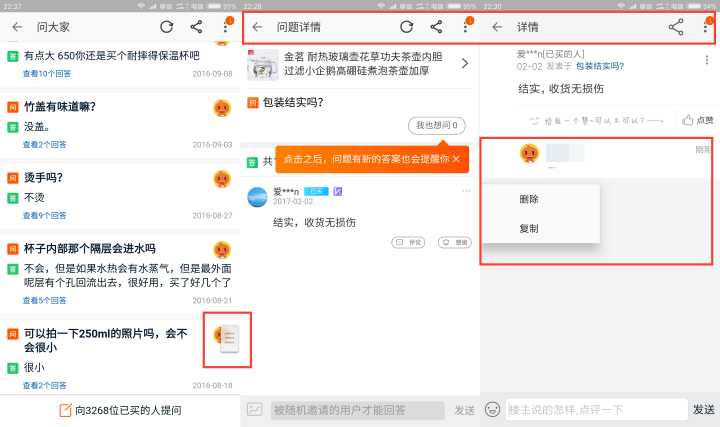Open 查看2个回答 under 很小
The image size is (720, 427).
[x=45, y=385]
